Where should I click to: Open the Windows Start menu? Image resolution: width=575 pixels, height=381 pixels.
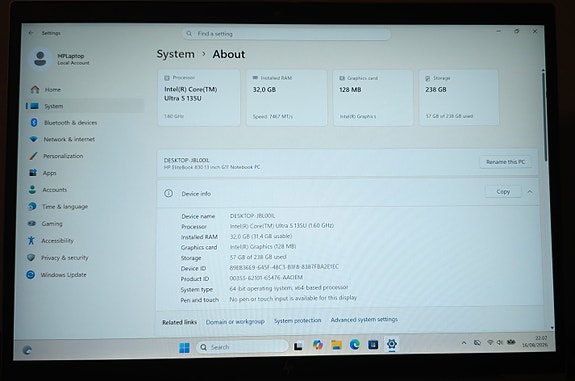184,347
